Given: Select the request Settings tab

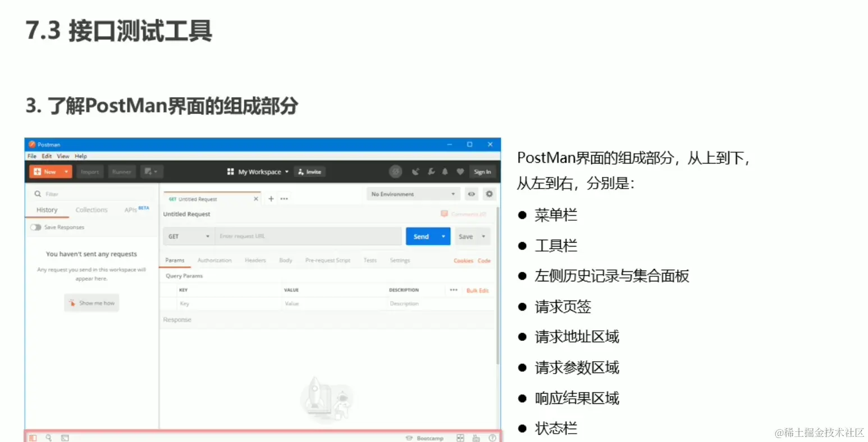Looking at the screenshot, I should pyautogui.click(x=400, y=260).
